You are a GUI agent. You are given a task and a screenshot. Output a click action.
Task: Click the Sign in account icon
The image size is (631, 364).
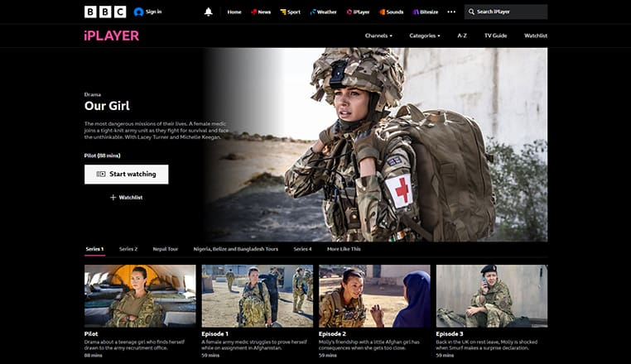(x=138, y=12)
